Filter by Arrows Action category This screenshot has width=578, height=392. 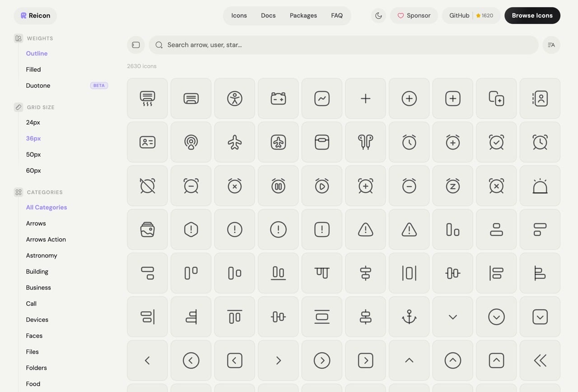click(46, 239)
